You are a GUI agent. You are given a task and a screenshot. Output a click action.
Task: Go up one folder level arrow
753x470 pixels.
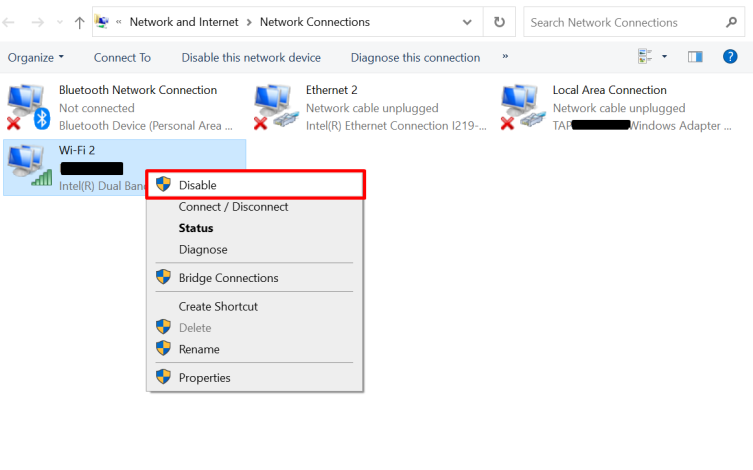(79, 22)
